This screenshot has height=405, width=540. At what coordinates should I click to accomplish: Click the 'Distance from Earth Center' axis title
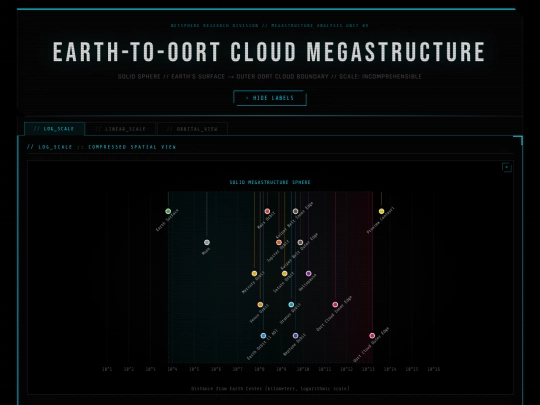tap(270, 388)
